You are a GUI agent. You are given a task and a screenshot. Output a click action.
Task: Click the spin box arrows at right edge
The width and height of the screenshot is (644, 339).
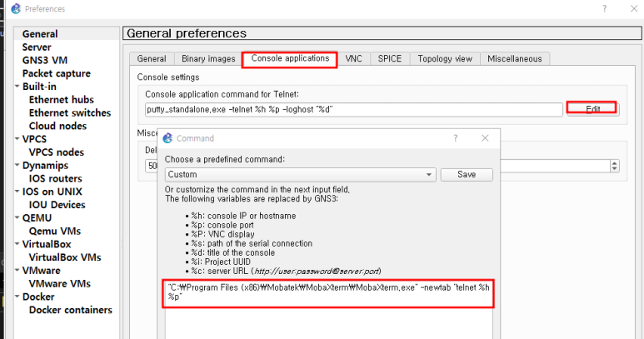[615, 166]
